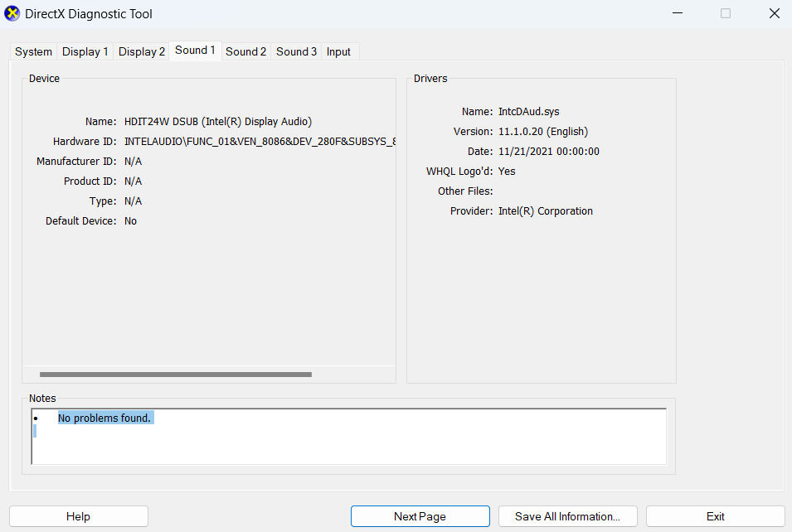The width and height of the screenshot is (792, 532).
Task: Click the Product ID N/A value
Action: pyautogui.click(x=134, y=181)
